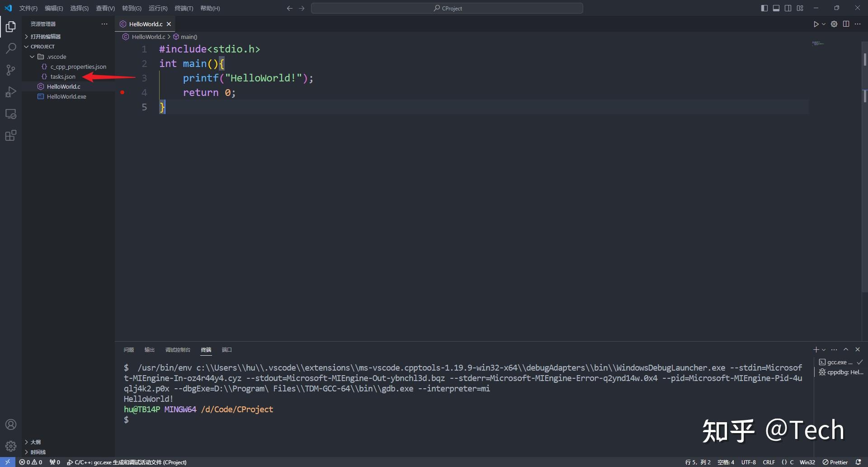Open the Extensions view
This screenshot has width=868, height=467.
click(x=10, y=135)
